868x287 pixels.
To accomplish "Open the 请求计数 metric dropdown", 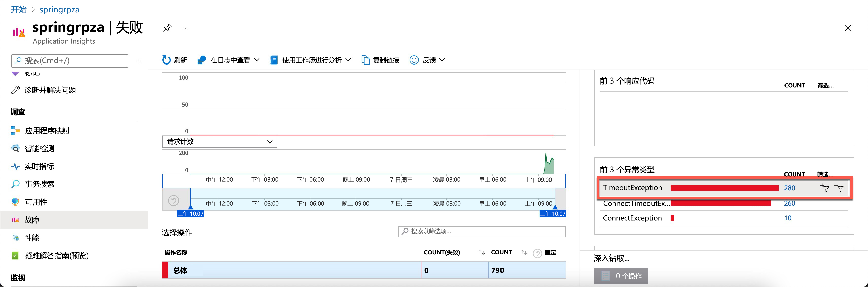I will (220, 142).
